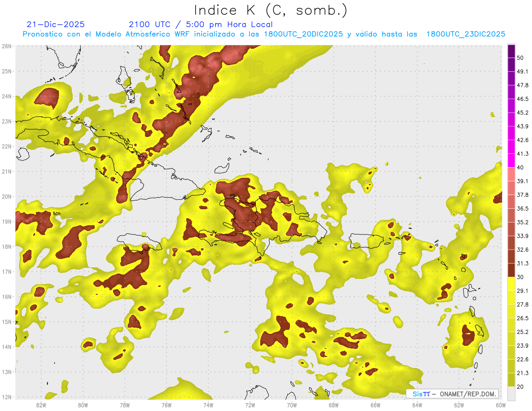This screenshot has height=411, width=532.
Task: Click the "62W" longitude label
Action: (x=459, y=405)
